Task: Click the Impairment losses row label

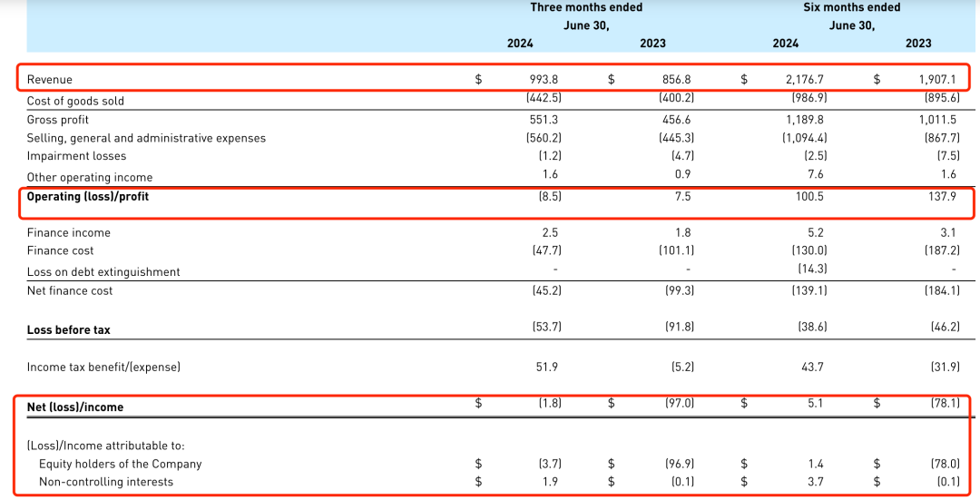Action: [x=76, y=156]
